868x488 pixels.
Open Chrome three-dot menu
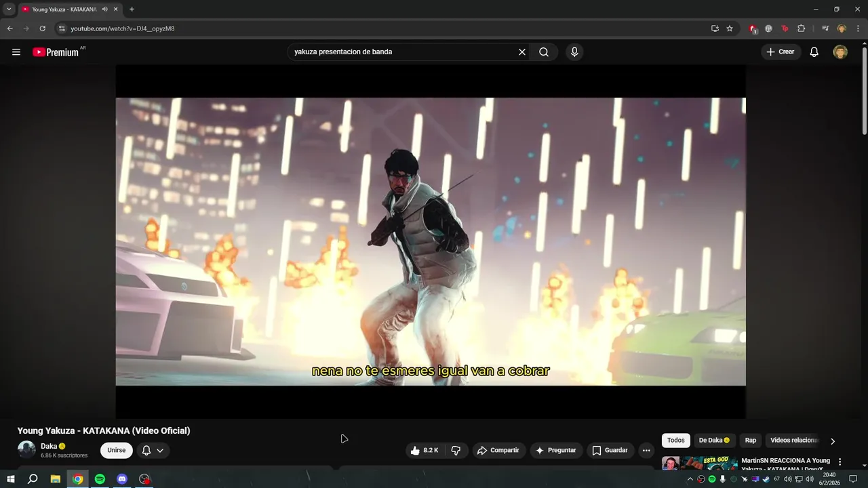(x=857, y=28)
